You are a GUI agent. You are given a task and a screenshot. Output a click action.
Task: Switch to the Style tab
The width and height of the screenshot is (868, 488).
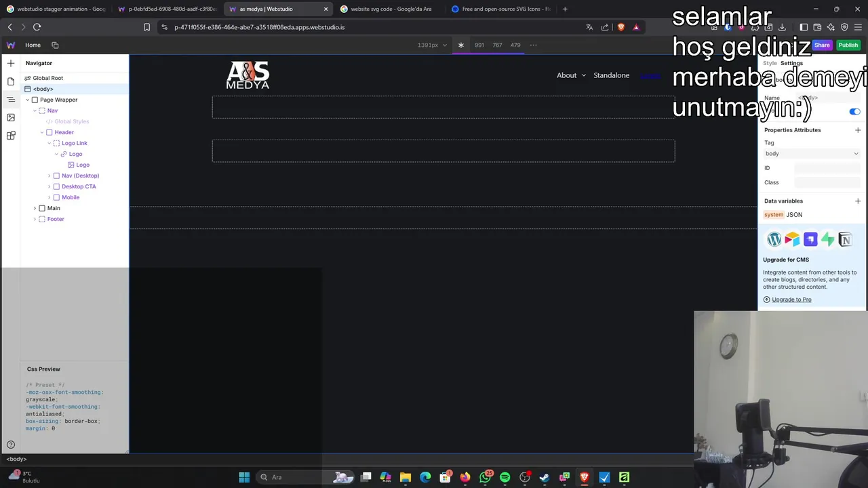point(770,63)
